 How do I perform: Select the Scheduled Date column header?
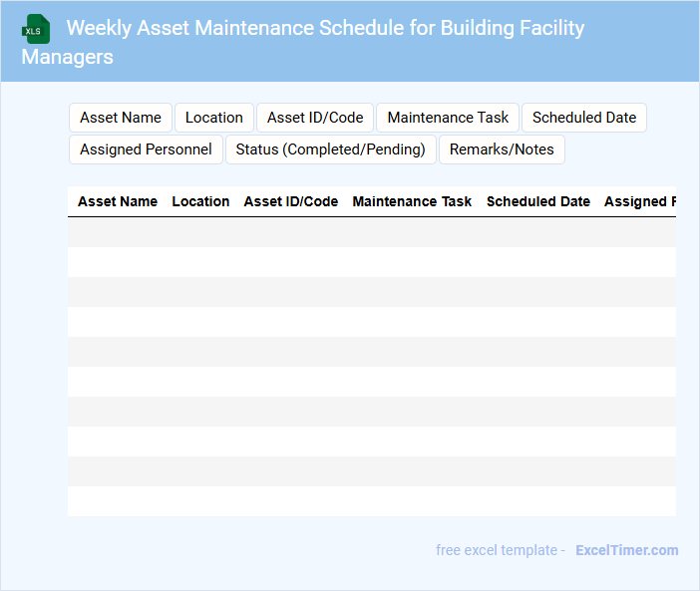[x=538, y=201]
